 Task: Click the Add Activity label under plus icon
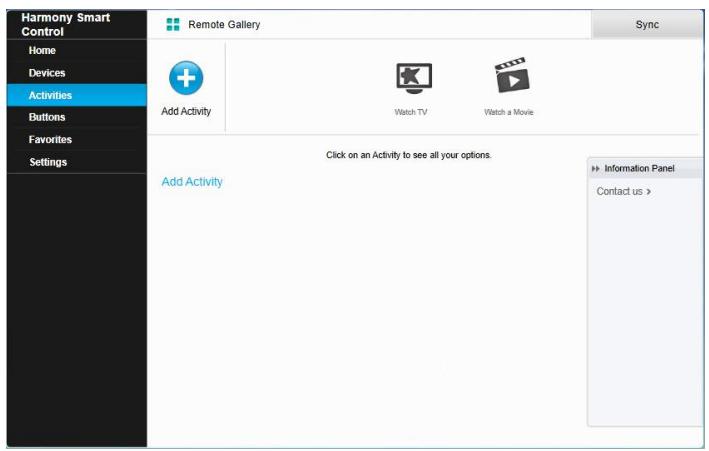(x=186, y=111)
